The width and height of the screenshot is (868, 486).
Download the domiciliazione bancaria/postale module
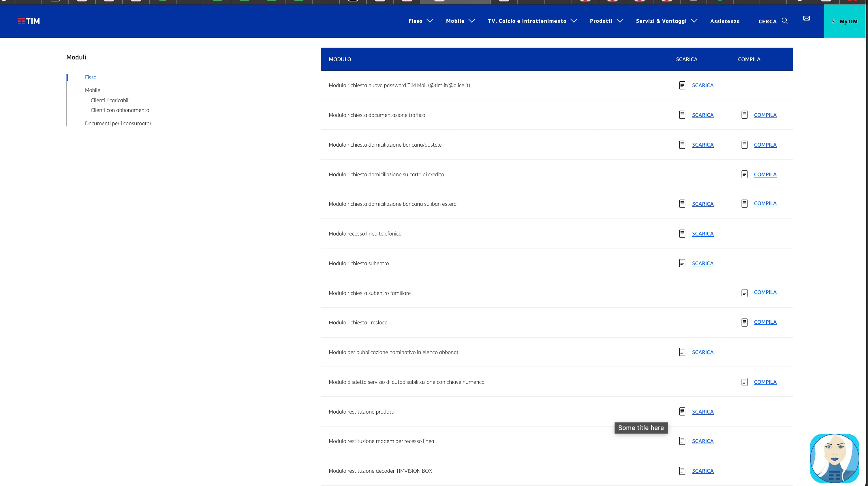pyautogui.click(x=702, y=145)
